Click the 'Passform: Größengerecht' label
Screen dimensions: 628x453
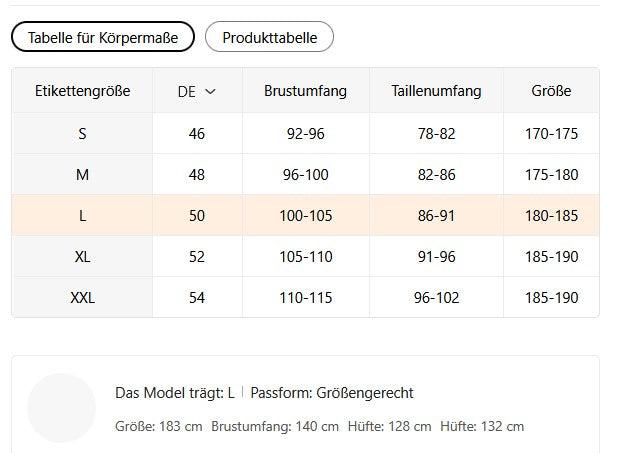click(331, 393)
